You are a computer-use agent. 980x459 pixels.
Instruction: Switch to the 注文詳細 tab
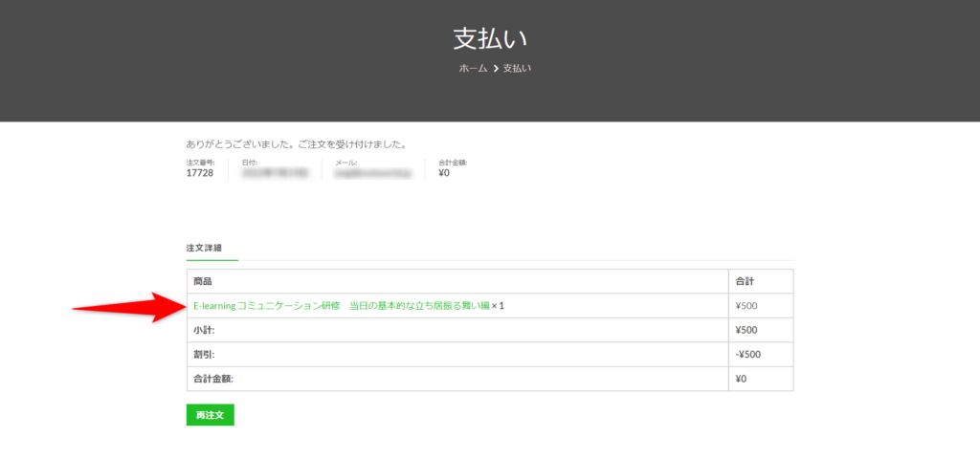pyautogui.click(x=204, y=248)
